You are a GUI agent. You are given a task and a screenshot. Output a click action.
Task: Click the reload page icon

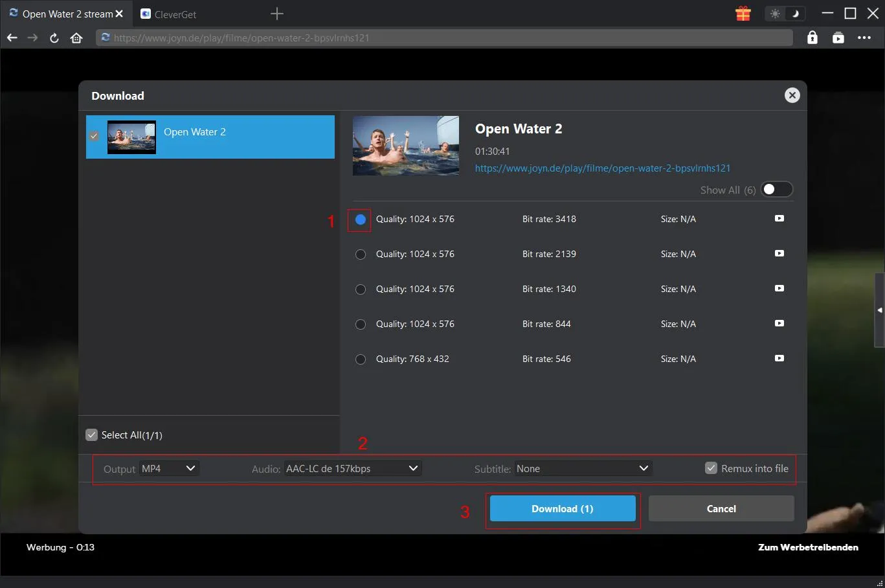pos(54,38)
